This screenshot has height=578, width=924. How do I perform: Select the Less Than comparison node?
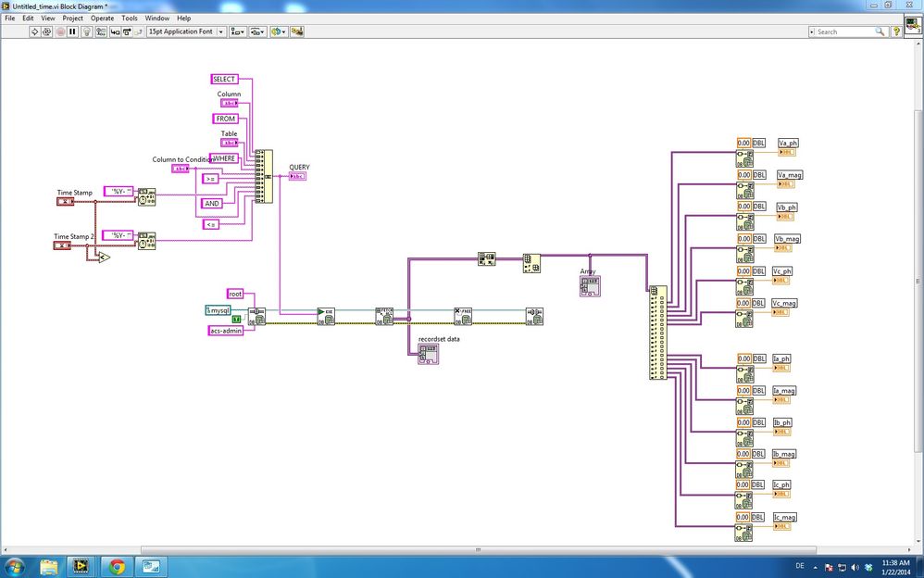104,258
